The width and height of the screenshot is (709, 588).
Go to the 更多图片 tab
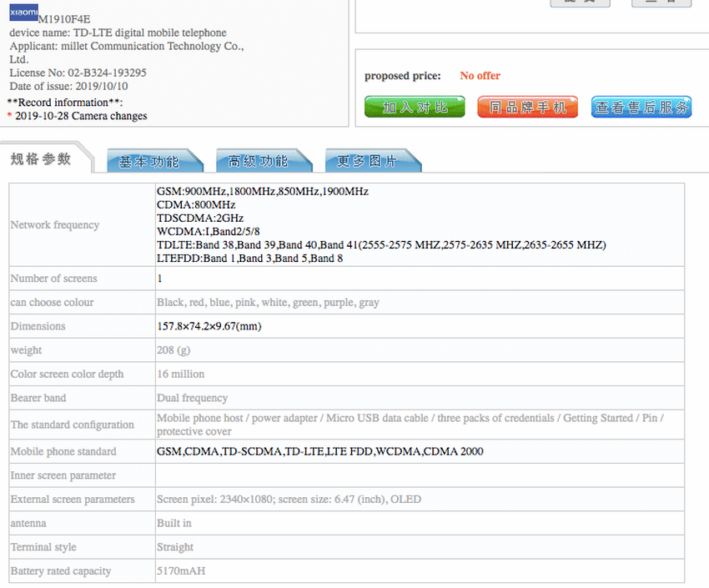[367, 161]
